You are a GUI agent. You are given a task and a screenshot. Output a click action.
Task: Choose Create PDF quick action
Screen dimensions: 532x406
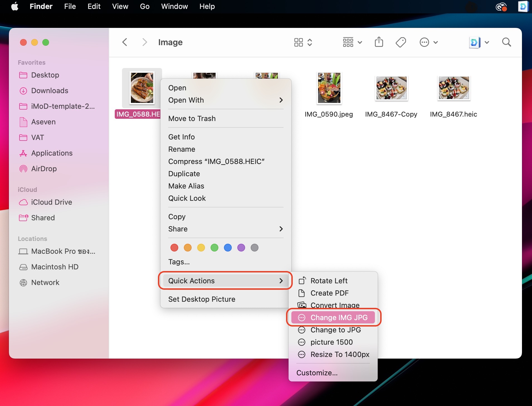click(329, 293)
